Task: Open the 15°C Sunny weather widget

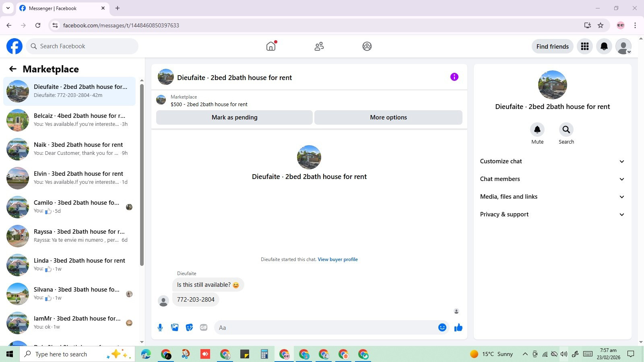Action: [x=492, y=354]
